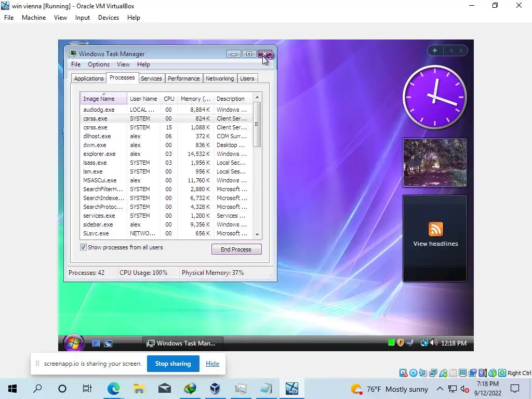Open host Windows Start button
Image resolution: width=532 pixels, height=399 pixels.
coord(12,389)
